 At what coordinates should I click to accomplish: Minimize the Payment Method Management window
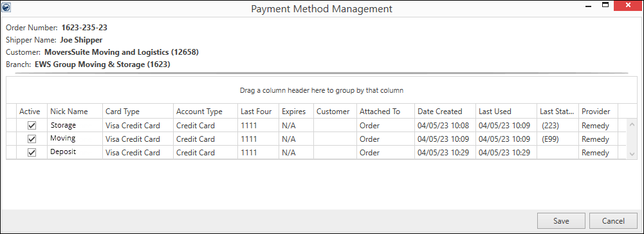(587, 6)
